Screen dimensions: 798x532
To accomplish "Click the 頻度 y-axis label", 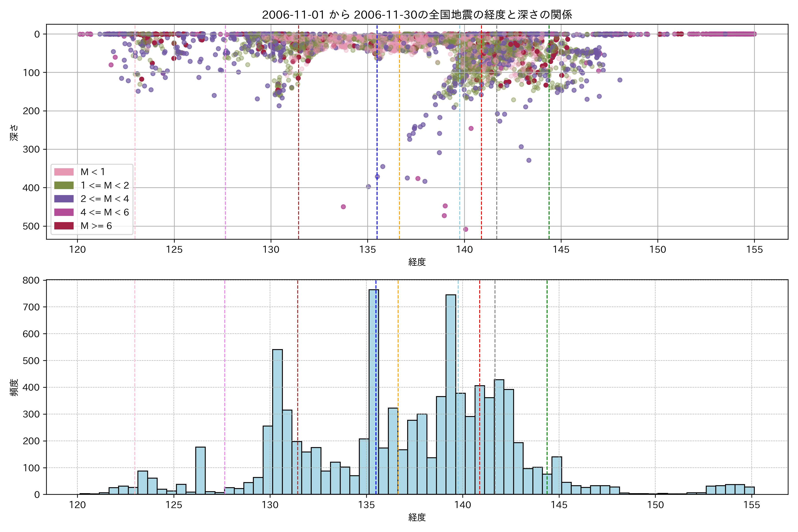I will (14, 387).
